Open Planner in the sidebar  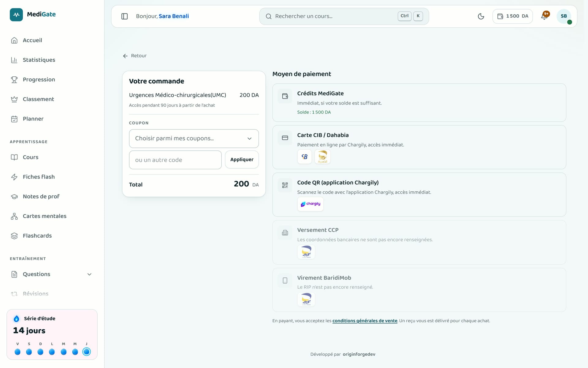(x=52, y=119)
